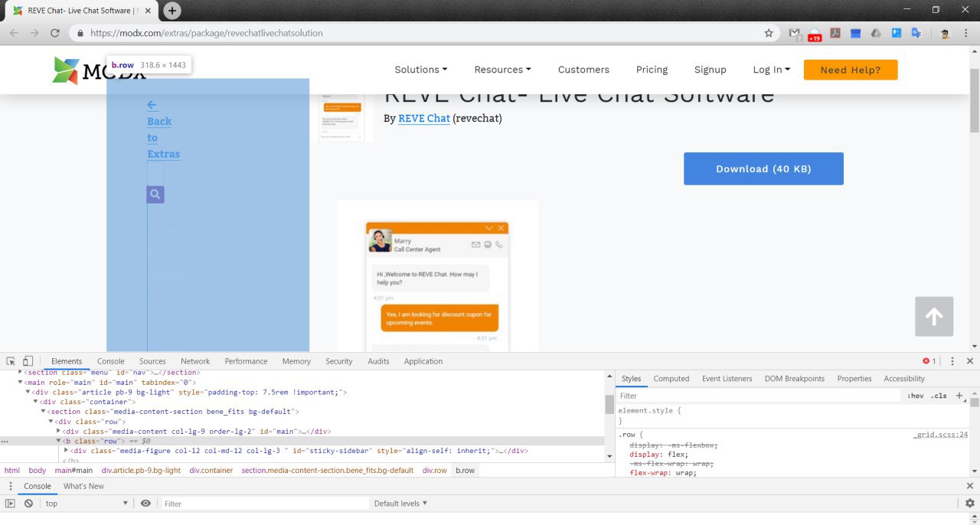Click the inspect element picker icon
980x525 pixels.
tap(11, 361)
